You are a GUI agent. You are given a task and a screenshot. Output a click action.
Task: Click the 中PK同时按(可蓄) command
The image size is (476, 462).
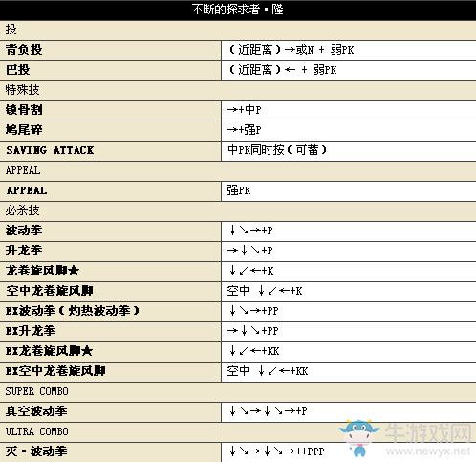coord(277,150)
